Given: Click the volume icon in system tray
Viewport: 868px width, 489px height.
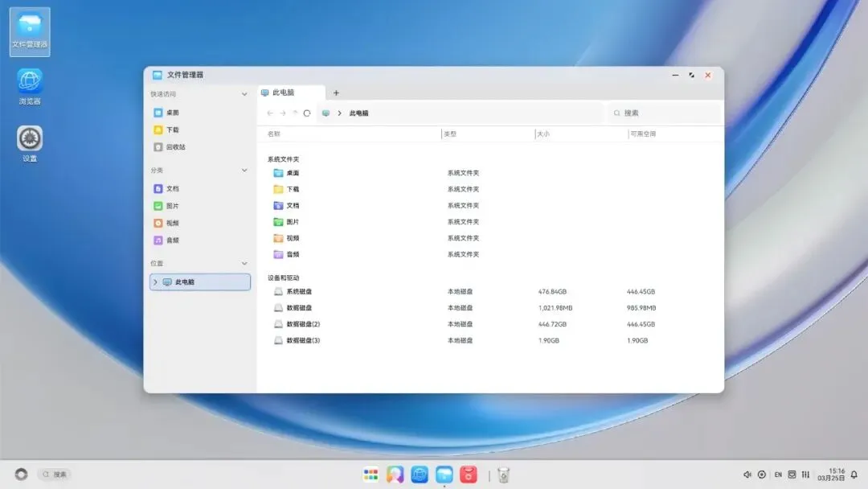Looking at the screenshot, I should 747,475.
